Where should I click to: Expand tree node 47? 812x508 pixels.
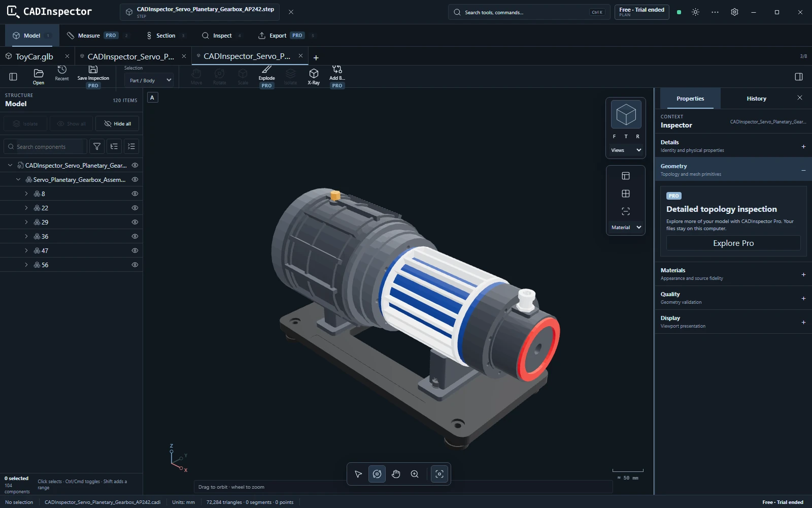(x=26, y=250)
